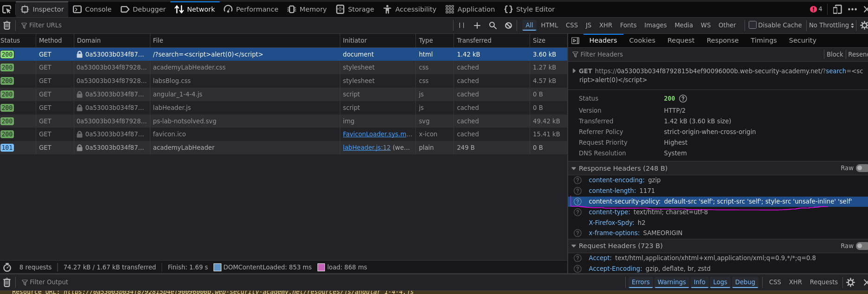Open help for content-encoding header

(x=577, y=180)
